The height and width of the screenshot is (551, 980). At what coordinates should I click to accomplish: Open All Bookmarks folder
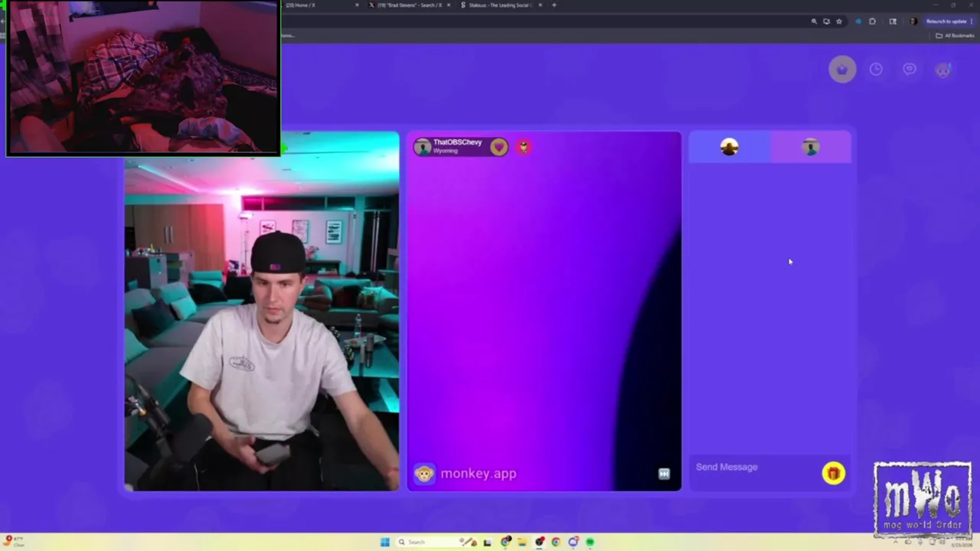click(x=955, y=35)
